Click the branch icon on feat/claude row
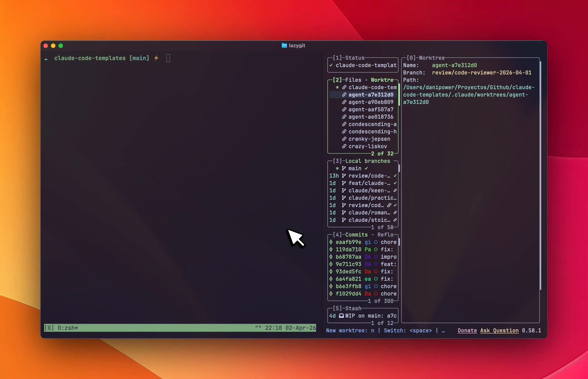This screenshot has height=379, width=588. pos(344,183)
